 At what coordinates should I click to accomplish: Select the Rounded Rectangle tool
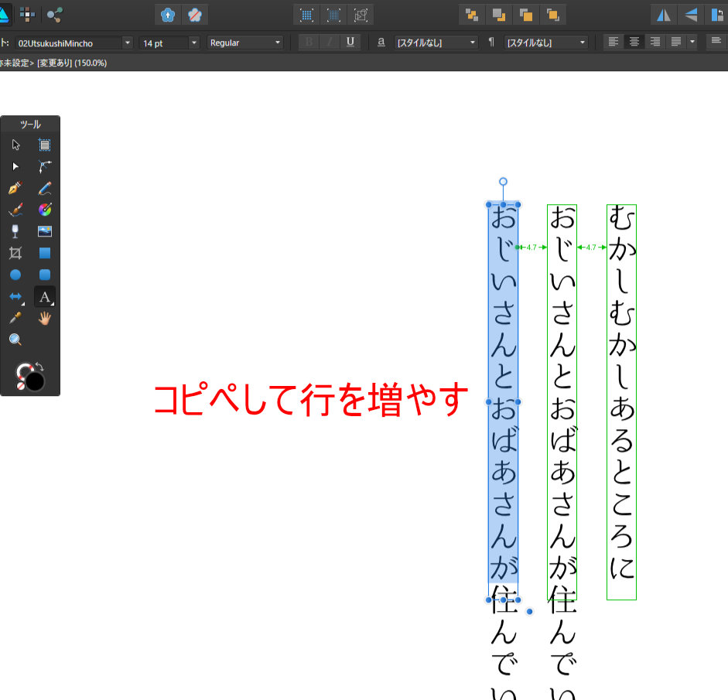click(x=45, y=275)
